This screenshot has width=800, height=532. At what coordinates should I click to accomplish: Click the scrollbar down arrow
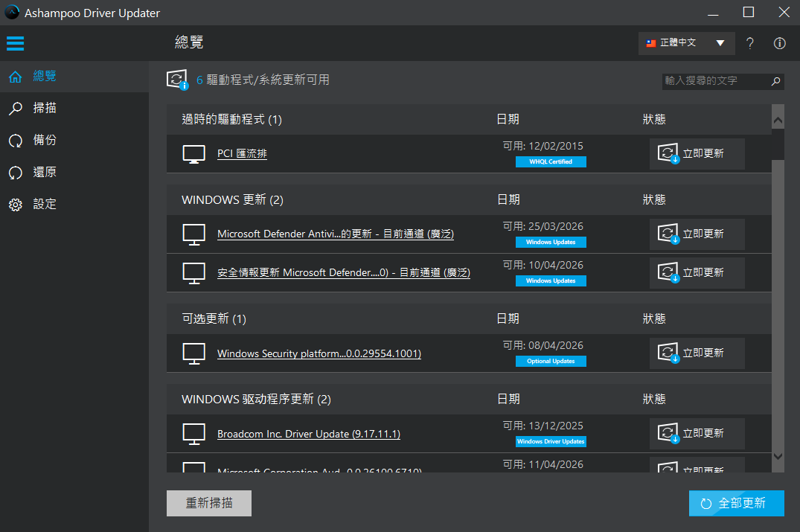[778, 457]
